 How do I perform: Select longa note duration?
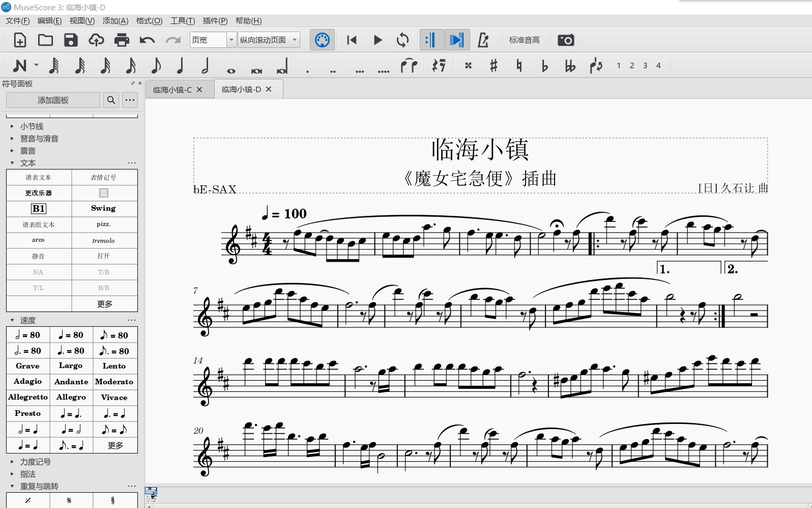(x=282, y=65)
